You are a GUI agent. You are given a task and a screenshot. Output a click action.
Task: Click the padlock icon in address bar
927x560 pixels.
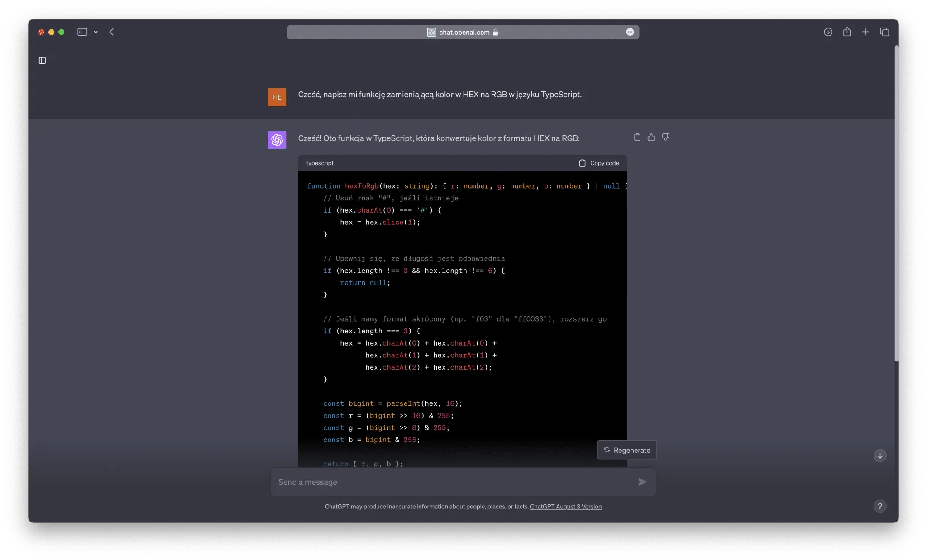click(496, 32)
